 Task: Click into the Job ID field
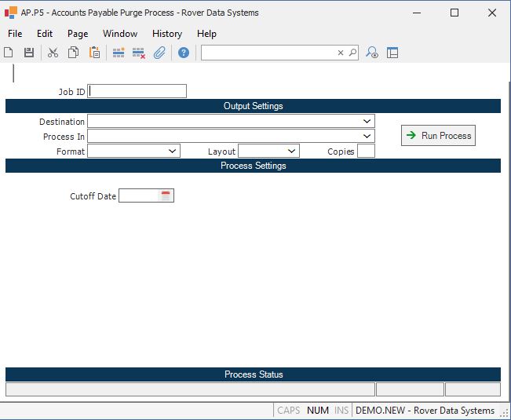click(x=137, y=91)
